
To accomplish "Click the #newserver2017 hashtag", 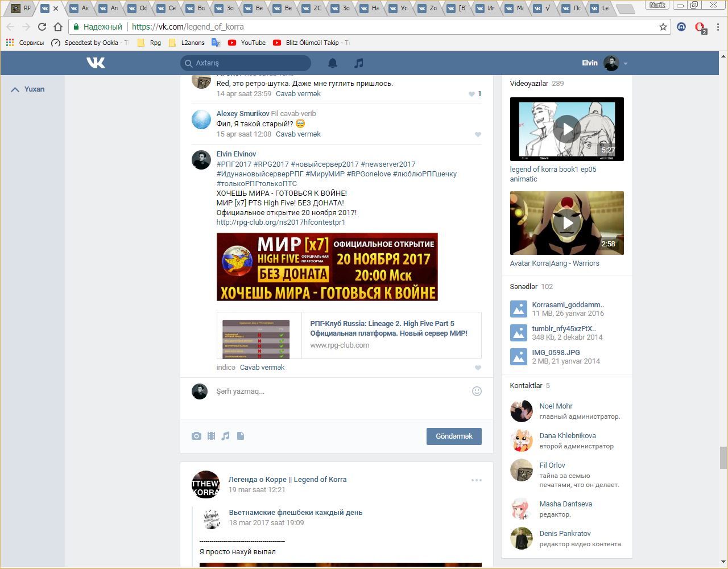I will tap(388, 164).
